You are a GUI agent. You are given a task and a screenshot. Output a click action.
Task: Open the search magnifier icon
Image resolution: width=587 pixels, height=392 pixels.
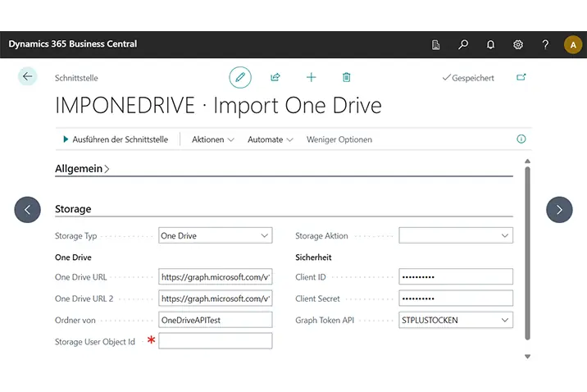[x=463, y=45]
